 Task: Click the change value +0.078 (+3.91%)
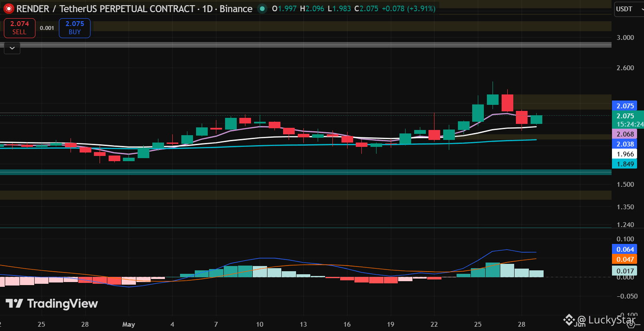pyautogui.click(x=409, y=9)
